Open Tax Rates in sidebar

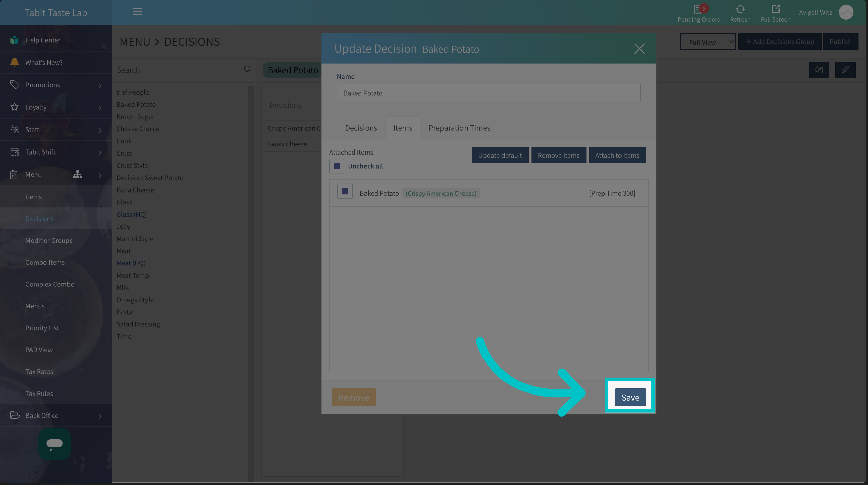click(39, 372)
